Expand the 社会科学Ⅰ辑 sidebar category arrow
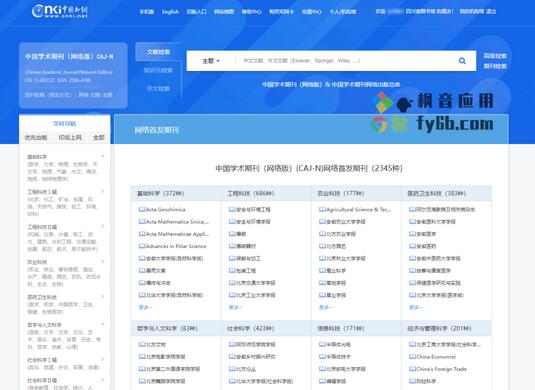Screen dimensions: 535x390 tap(102, 360)
